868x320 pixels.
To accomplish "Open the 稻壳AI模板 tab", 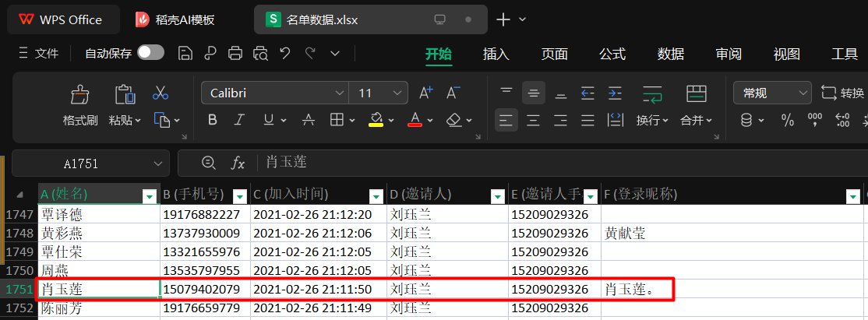I will [175, 20].
